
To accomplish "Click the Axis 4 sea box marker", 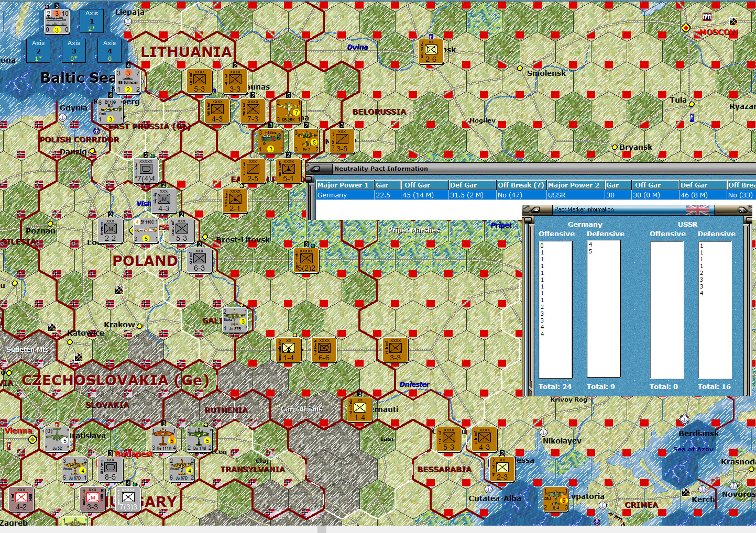I will pyautogui.click(x=109, y=51).
